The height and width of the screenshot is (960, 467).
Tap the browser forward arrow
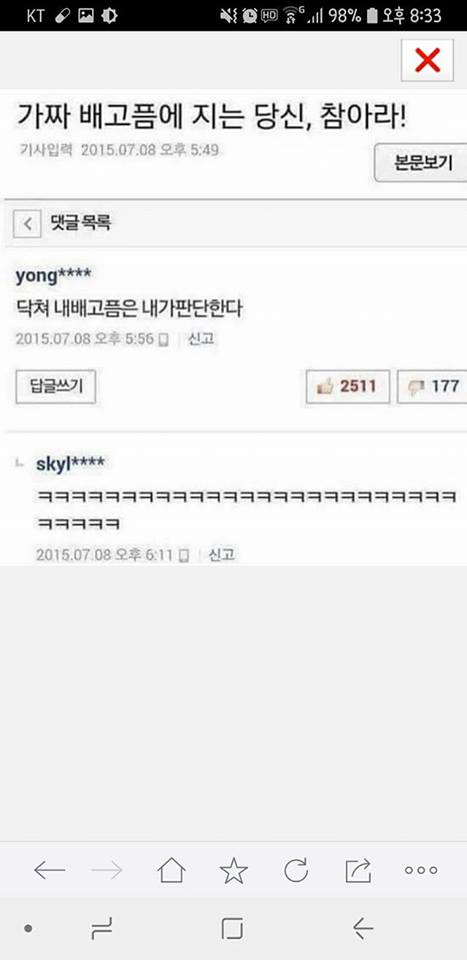point(106,870)
